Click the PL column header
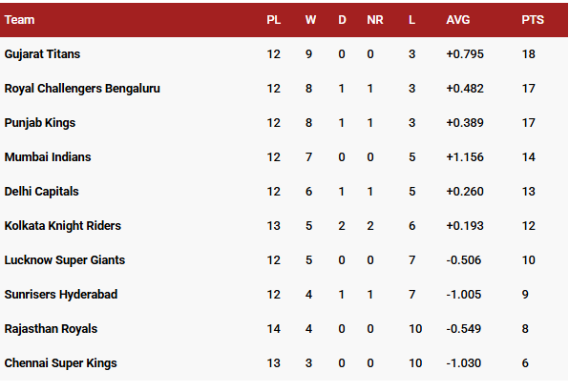The height and width of the screenshot is (392, 569). click(x=274, y=20)
